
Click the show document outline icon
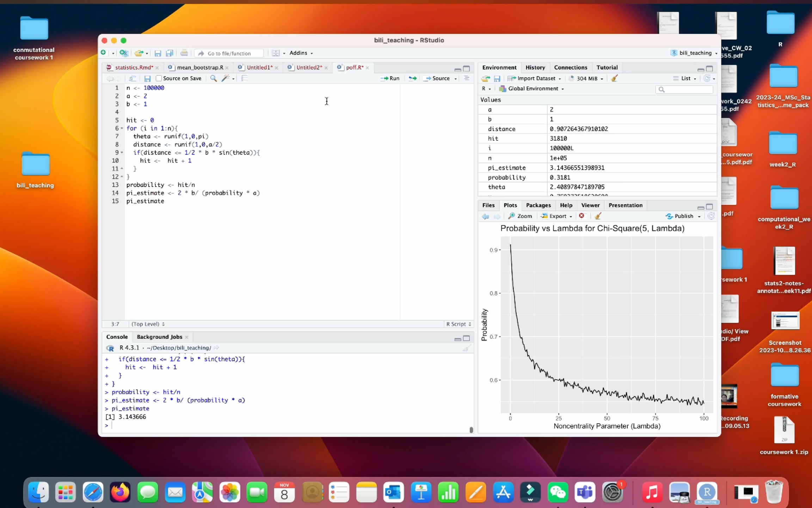pos(466,78)
